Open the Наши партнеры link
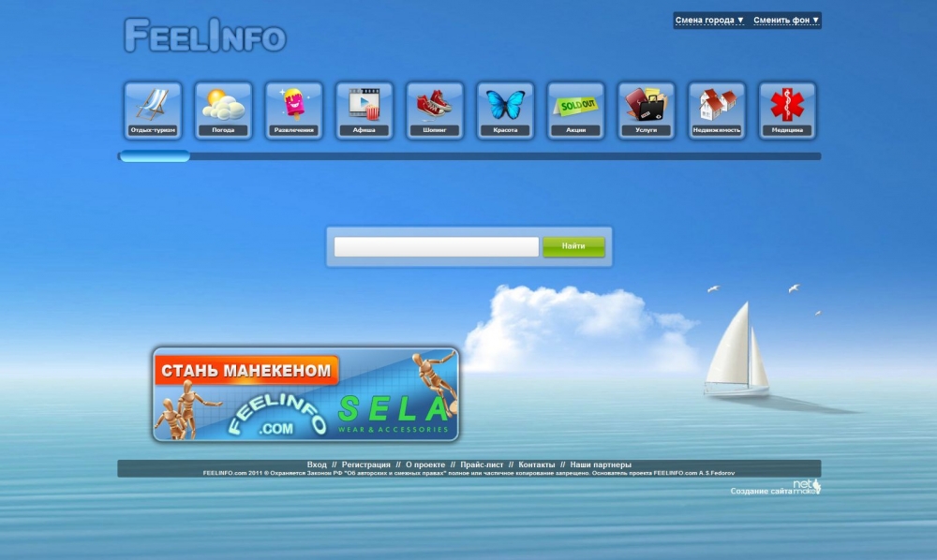The width and height of the screenshot is (937, 560). [x=601, y=464]
